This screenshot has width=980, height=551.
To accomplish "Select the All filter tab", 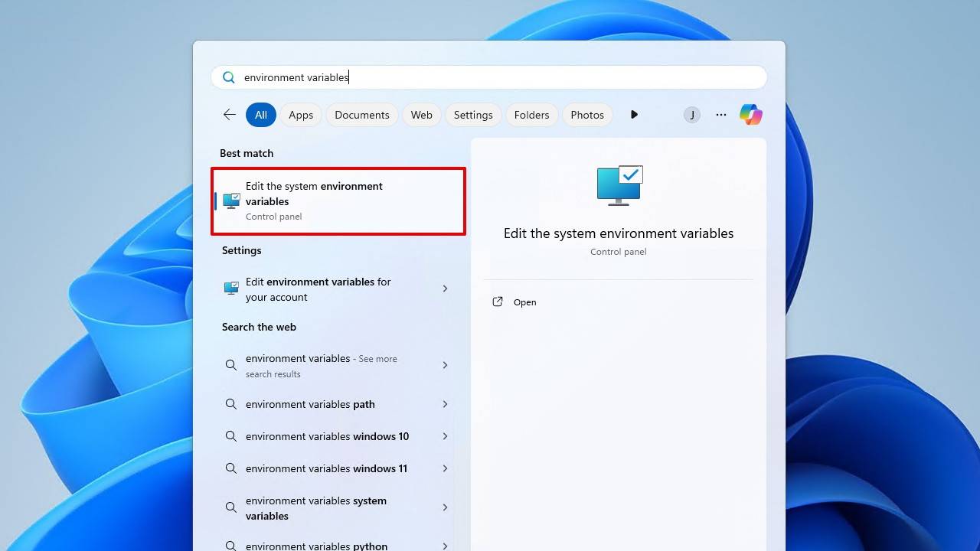I will click(261, 115).
